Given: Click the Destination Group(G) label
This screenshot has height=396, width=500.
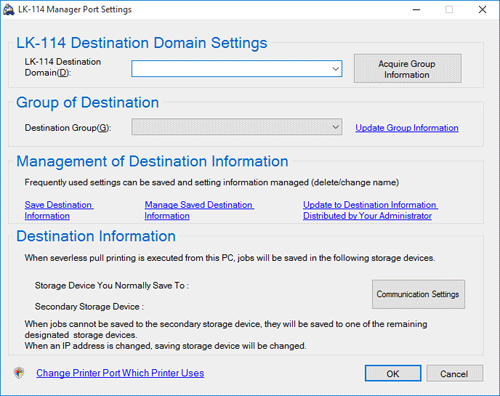Looking at the screenshot, I should click(x=68, y=128).
